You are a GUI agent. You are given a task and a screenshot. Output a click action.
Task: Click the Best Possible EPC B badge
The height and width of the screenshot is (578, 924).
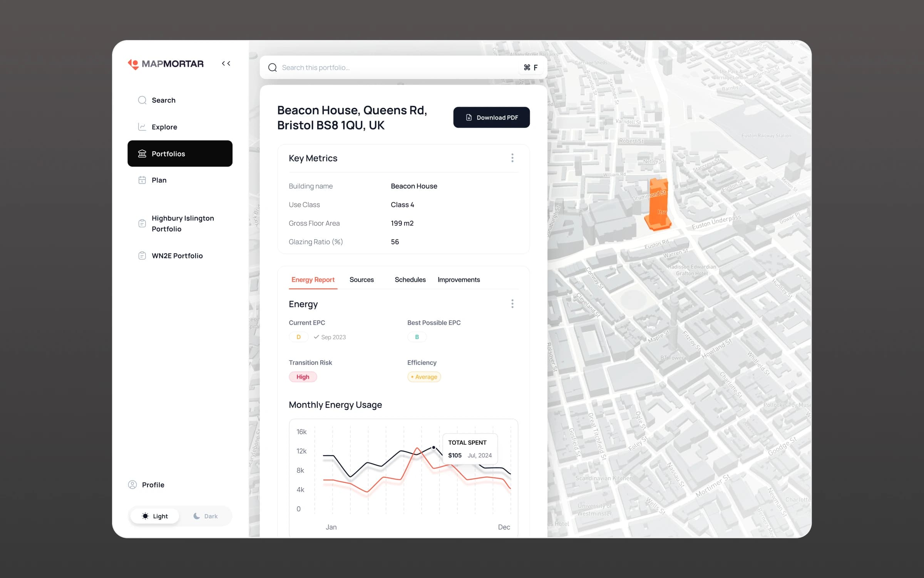pyautogui.click(x=417, y=337)
